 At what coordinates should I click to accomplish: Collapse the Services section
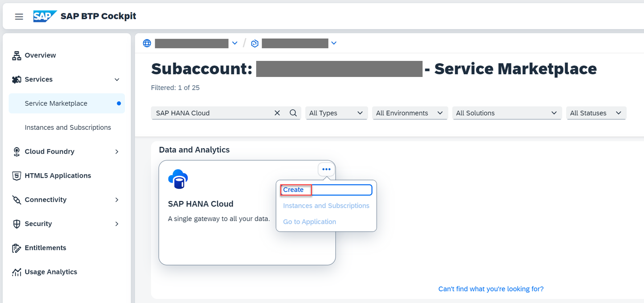(x=117, y=80)
